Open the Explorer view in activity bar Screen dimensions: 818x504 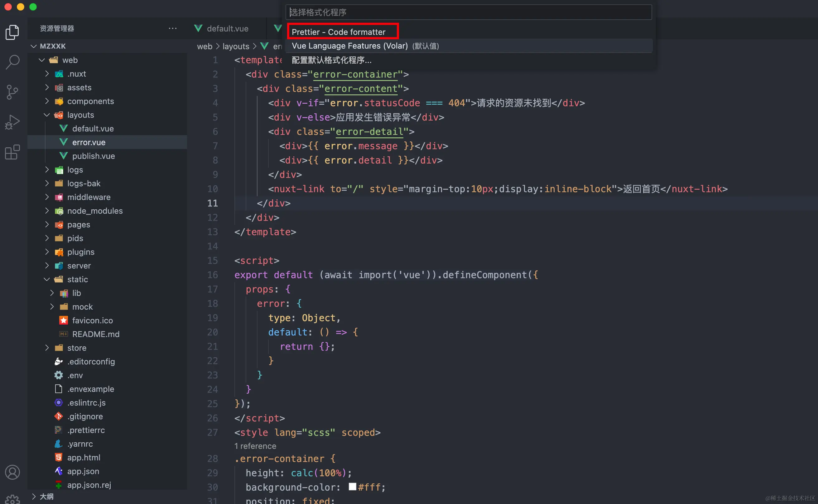(x=12, y=32)
